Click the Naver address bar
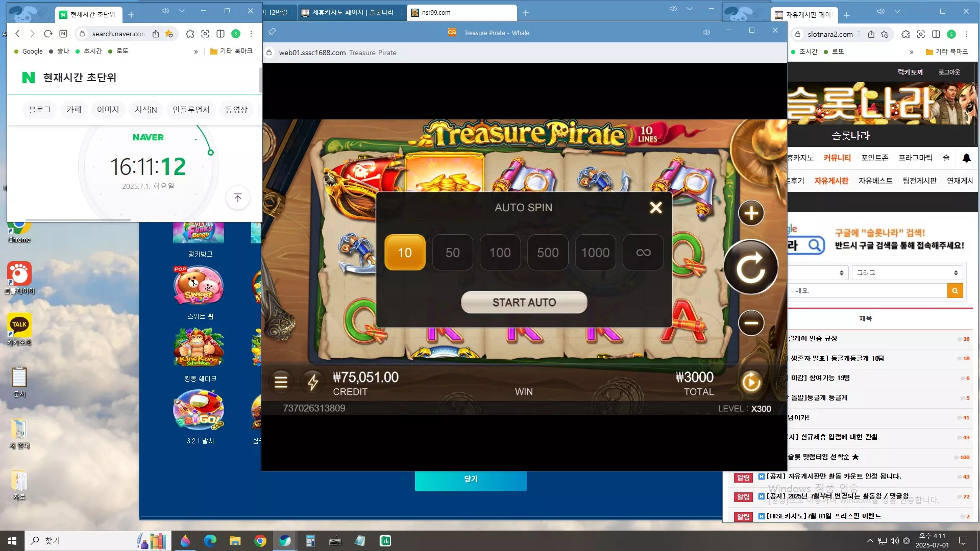 point(118,34)
